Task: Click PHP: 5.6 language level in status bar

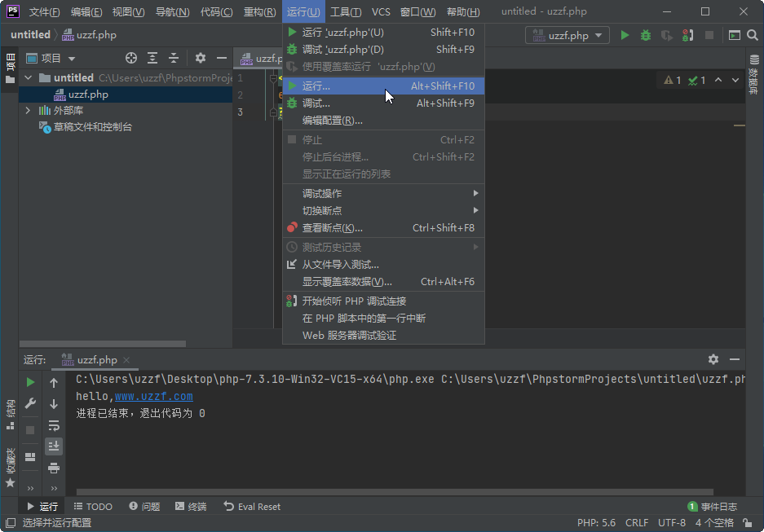Action: coord(596,523)
